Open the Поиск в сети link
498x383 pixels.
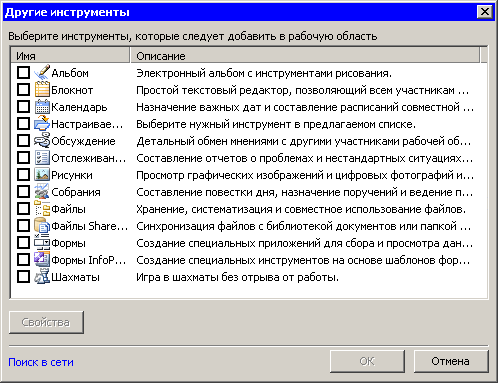[41, 362]
